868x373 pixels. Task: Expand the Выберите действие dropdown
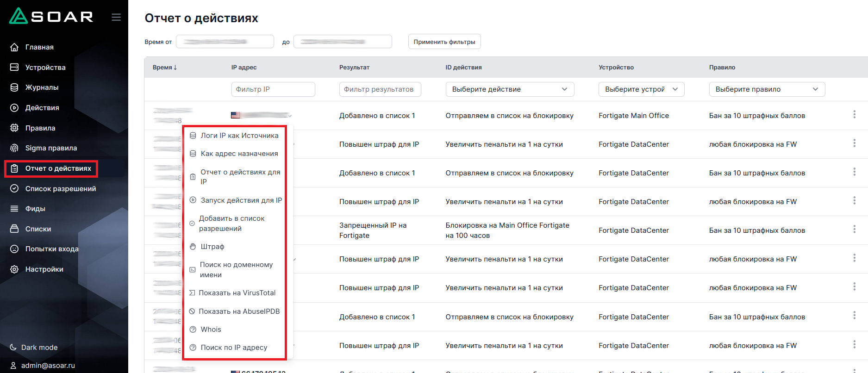tap(509, 89)
